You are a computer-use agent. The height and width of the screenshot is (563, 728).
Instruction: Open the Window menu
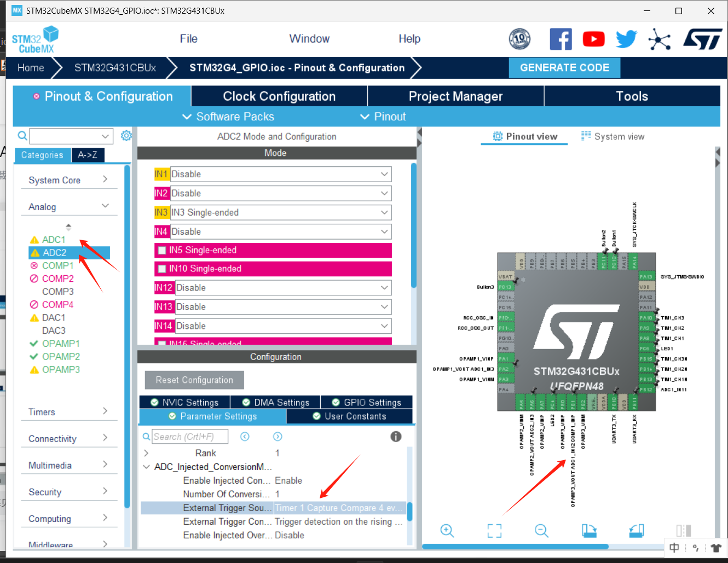pyautogui.click(x=309, y=39)
